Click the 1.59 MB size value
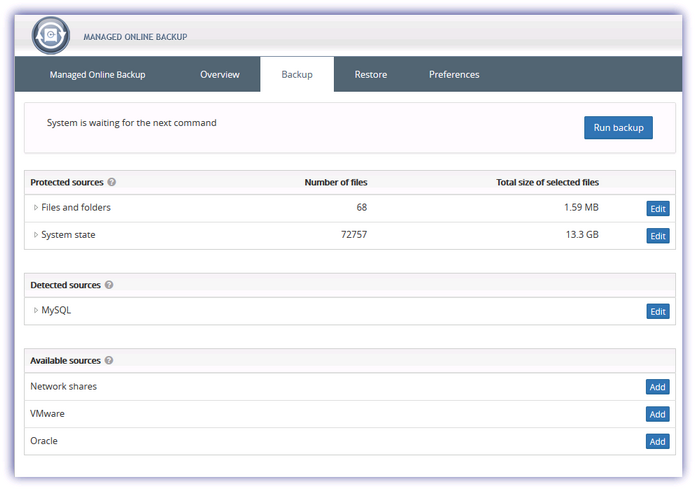The width and height of the screenshot is (695, 489). click(581, 207)
